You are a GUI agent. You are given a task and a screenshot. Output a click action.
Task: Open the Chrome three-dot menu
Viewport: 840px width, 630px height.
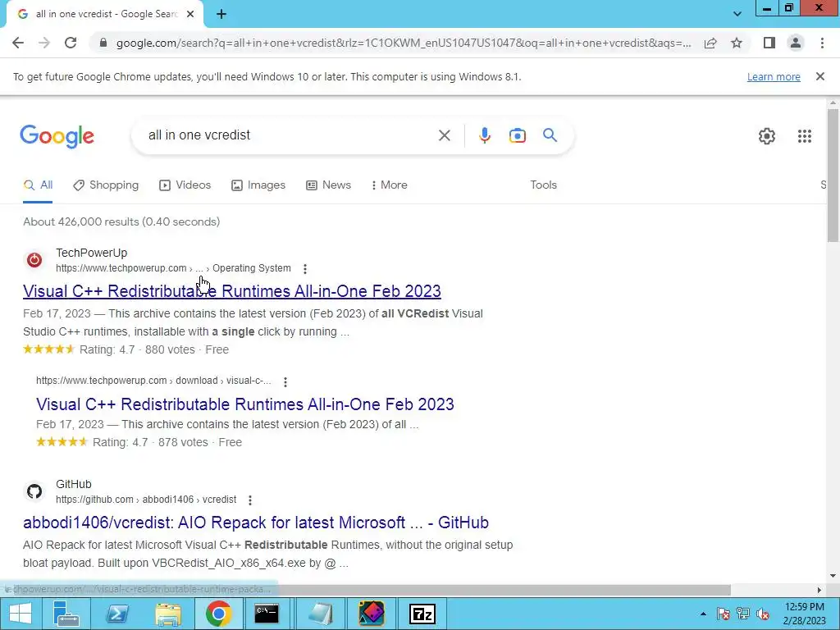[822, 43]
